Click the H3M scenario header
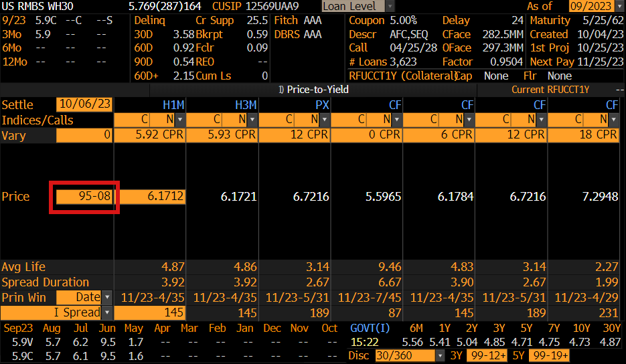 point(246,105)
